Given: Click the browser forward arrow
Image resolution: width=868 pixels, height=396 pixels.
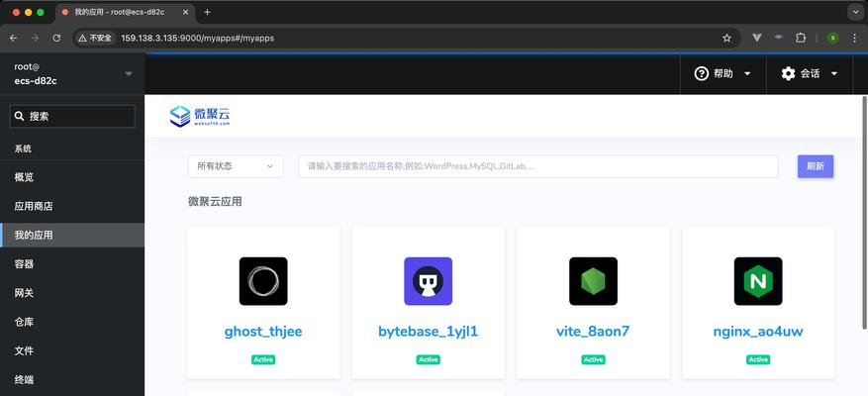Looking at the screenshot, I should pos(35,39).
